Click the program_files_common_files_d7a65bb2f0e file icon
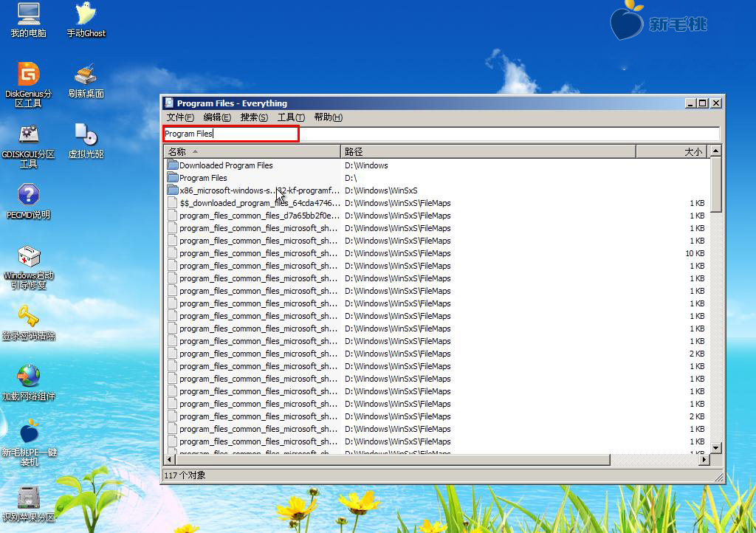The image size is (756, 533). coord(172,216)
